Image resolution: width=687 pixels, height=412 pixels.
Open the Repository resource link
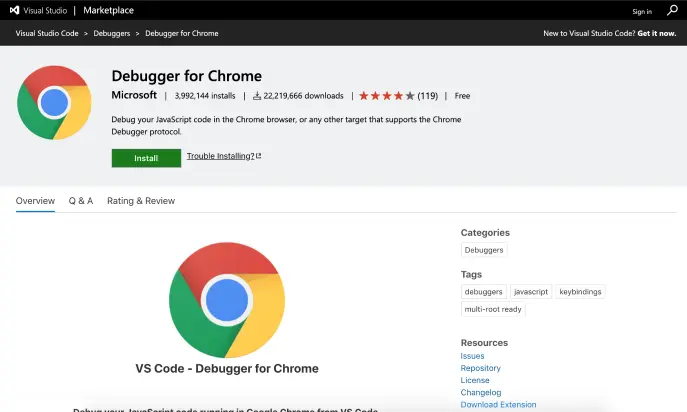pos(481,368)
